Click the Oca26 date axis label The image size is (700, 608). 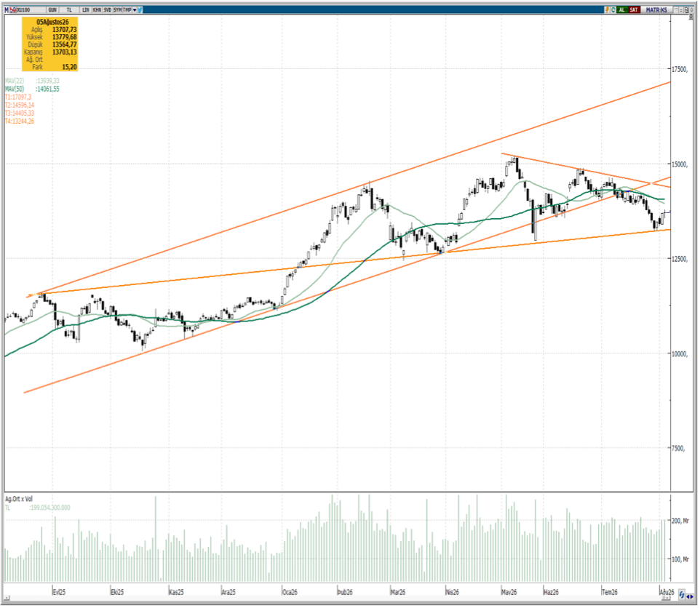click(x=290, y=592)
